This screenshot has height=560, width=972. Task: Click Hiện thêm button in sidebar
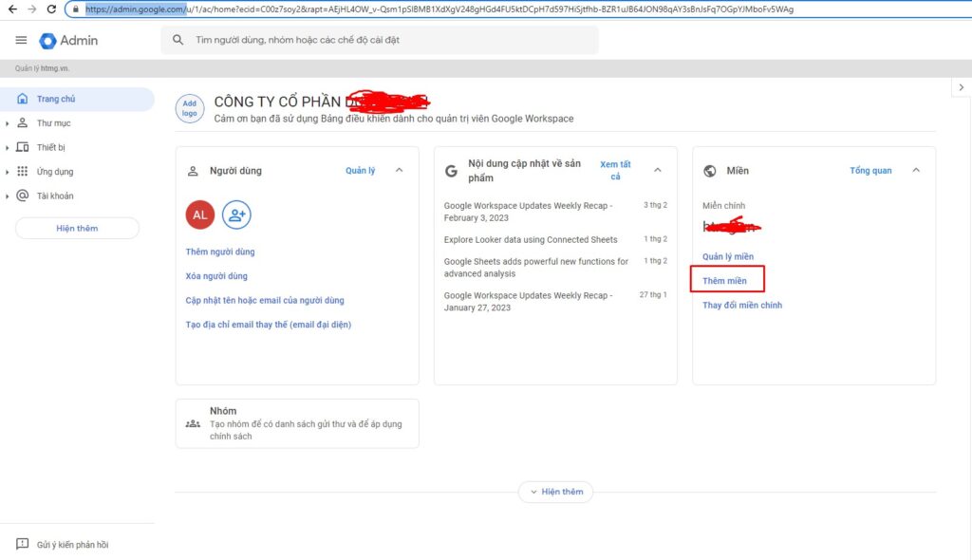[77, 228]
